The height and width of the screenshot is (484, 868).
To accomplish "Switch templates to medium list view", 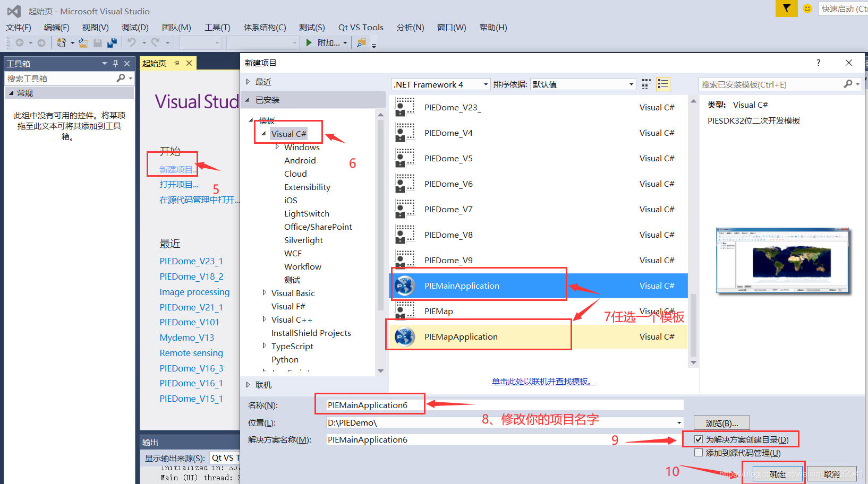I will click(x=662, y=84).
